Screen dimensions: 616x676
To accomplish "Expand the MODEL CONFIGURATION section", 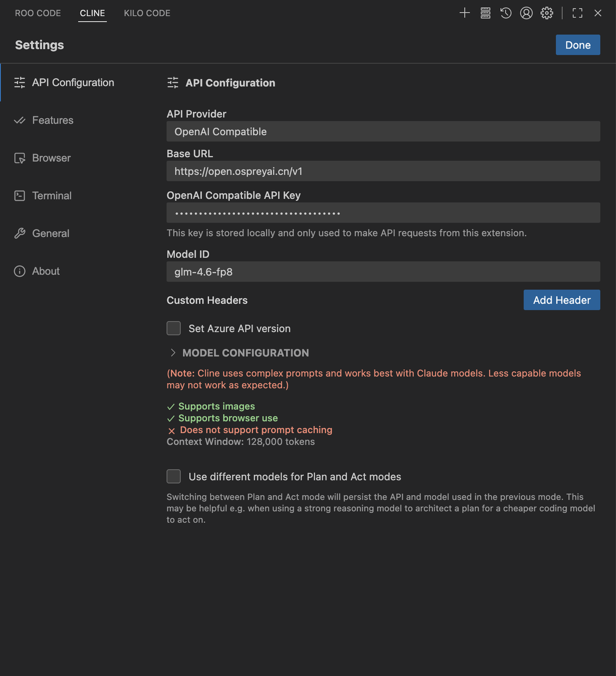I will [x=245, y=353].
